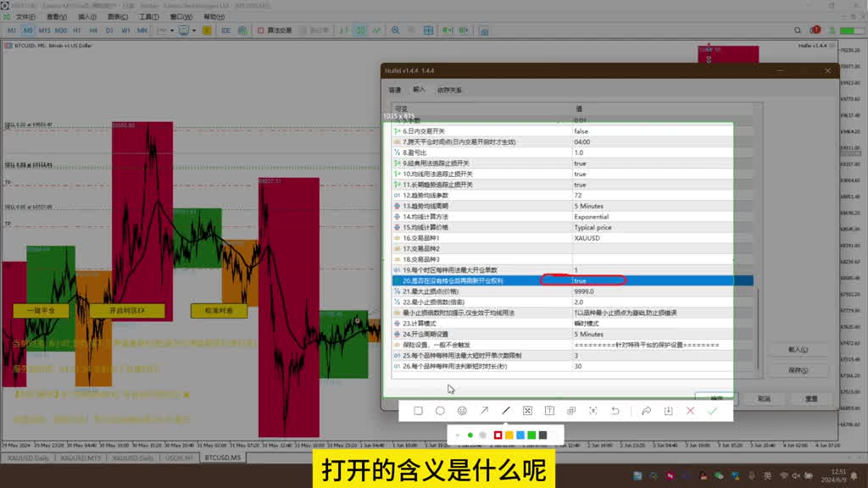Screen dimensions: 868x488
Task: Select the text annotation tool
Action: (x=549, y=411)
